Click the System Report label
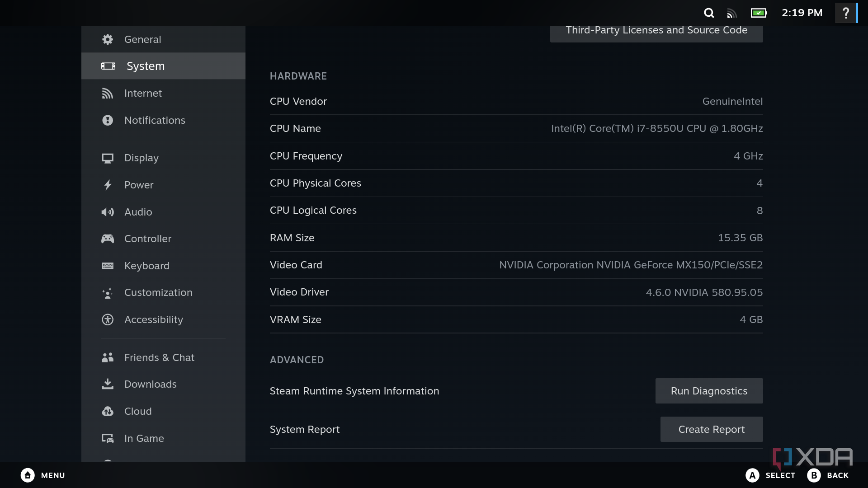The width and height of the screenshot is (868, 488). pyautogui.click(x=305, y=429)
